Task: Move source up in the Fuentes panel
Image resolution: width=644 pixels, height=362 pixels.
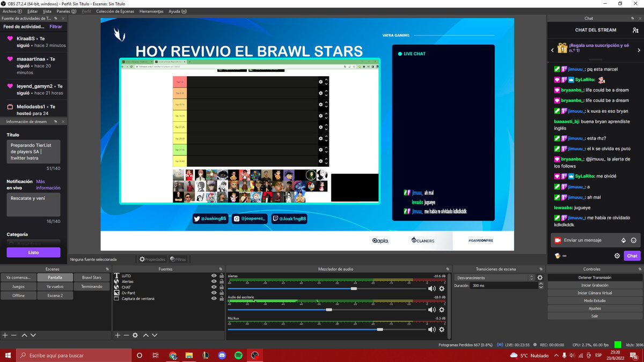Action: click(145, 335)
